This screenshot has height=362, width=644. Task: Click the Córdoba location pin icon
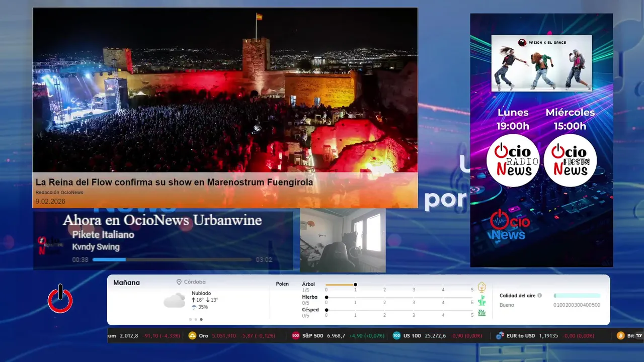tap(179, 282)
